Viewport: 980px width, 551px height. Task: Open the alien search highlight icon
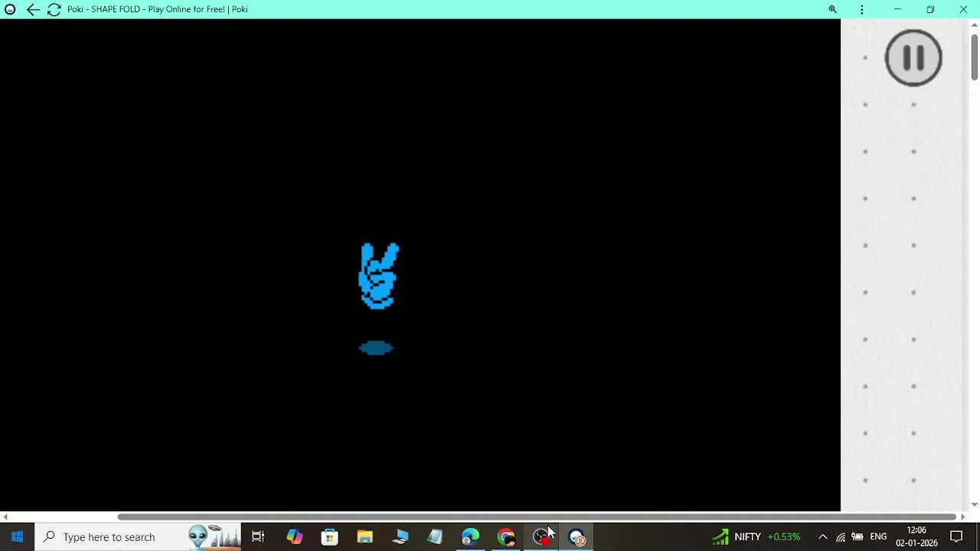coord(214,536)
